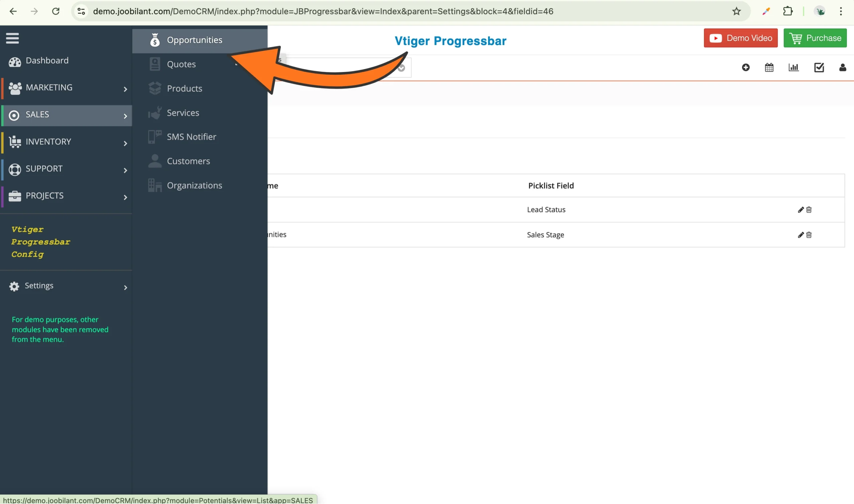854x504 pixels.
Task: Delete the Sales Stage row via trash icon
Action: 809,235
